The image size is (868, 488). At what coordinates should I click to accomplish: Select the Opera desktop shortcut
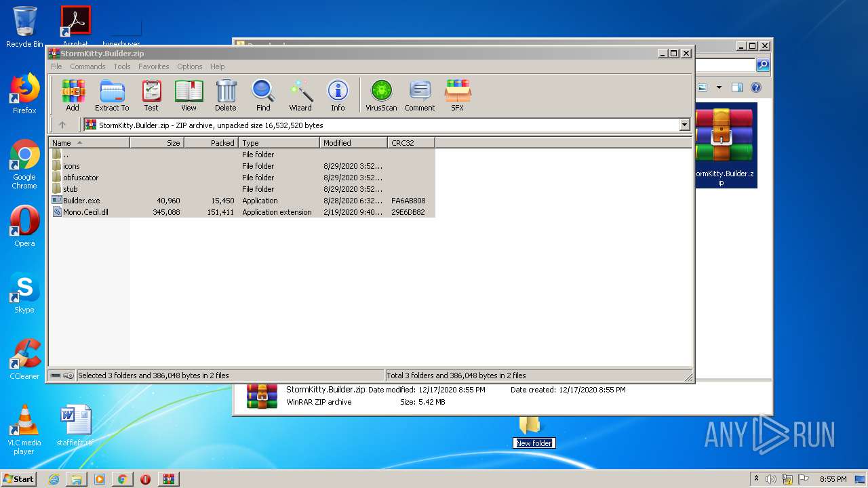click(x=24, y=226)
